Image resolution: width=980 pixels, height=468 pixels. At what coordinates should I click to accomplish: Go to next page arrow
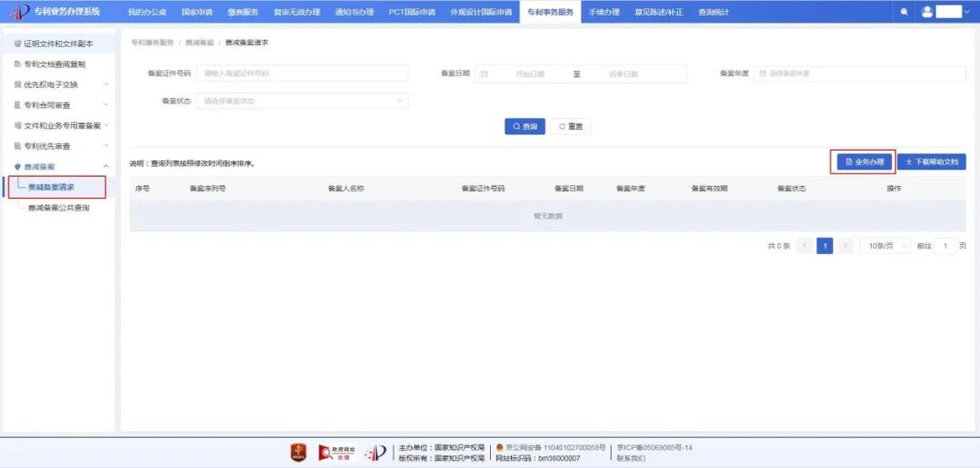coord(846,246)
